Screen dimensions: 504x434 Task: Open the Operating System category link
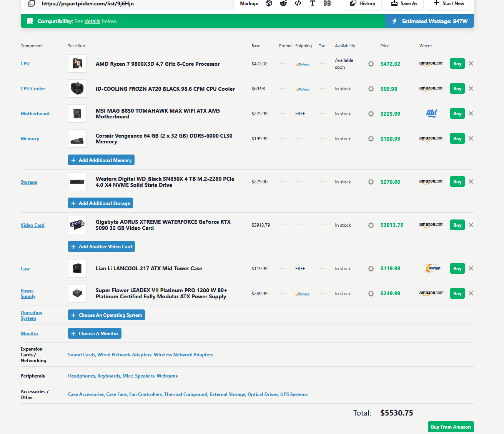click(x=32, y=315)
